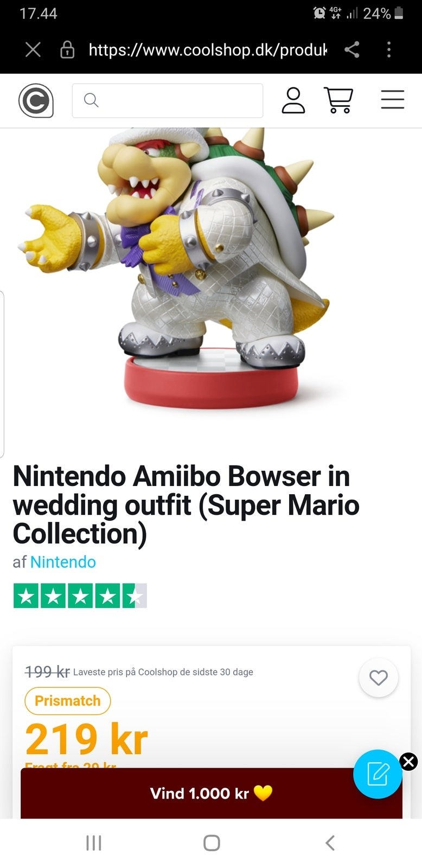Open the hamburger navigation menu
This screenshot has height=868, width=422.
[x=393, y=100]
